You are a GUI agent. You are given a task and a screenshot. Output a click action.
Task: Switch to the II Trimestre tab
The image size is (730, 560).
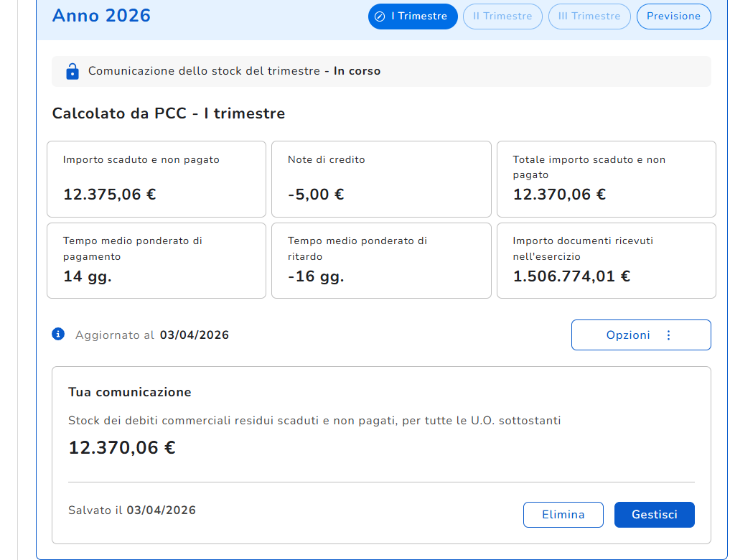tap(502, 17)
